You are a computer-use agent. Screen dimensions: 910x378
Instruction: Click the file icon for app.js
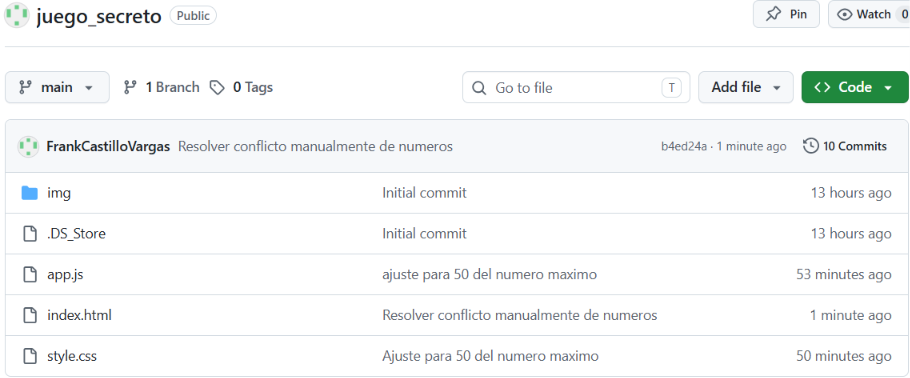coord(30,274)
